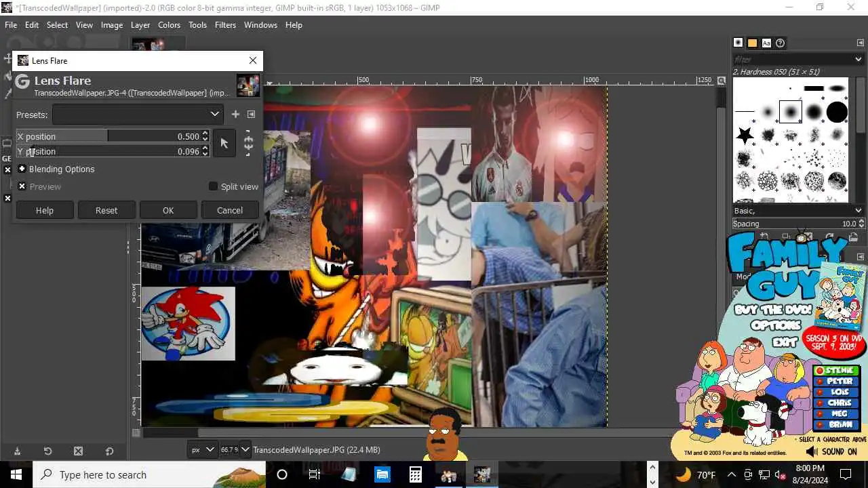Open the presets menu icon in Lens Flare
This screenshot has height=488, width=868.
(251, 115)
